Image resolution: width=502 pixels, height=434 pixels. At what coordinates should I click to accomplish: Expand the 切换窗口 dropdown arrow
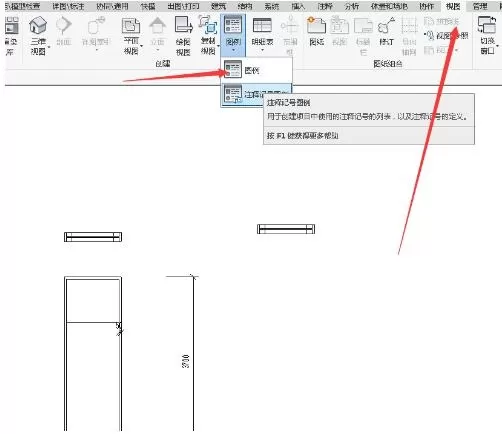pos(497,46)
